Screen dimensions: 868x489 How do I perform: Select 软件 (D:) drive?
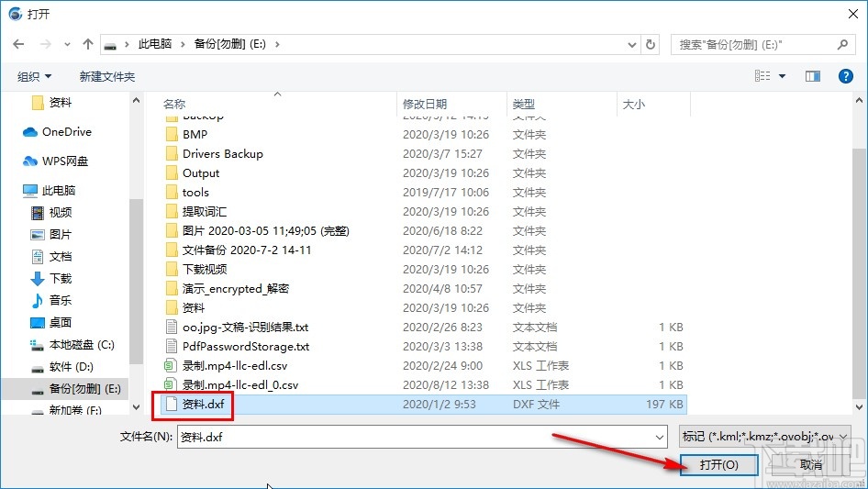click(x=62, y=367)
